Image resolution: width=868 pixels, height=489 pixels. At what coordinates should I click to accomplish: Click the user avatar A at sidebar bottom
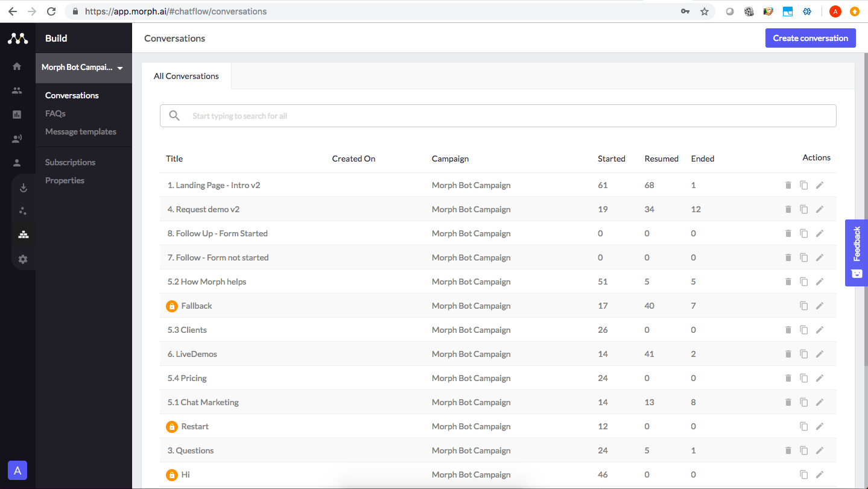17,470
